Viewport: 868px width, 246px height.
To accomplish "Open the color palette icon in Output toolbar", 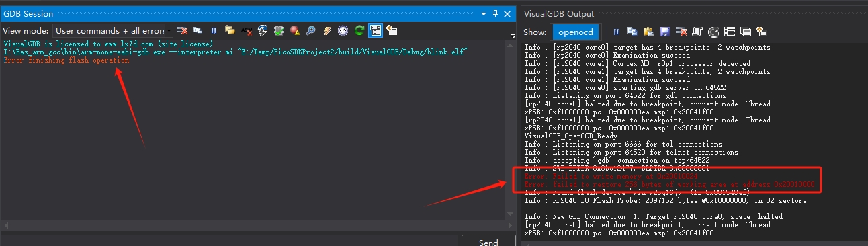I will click(x=713, y=32).
